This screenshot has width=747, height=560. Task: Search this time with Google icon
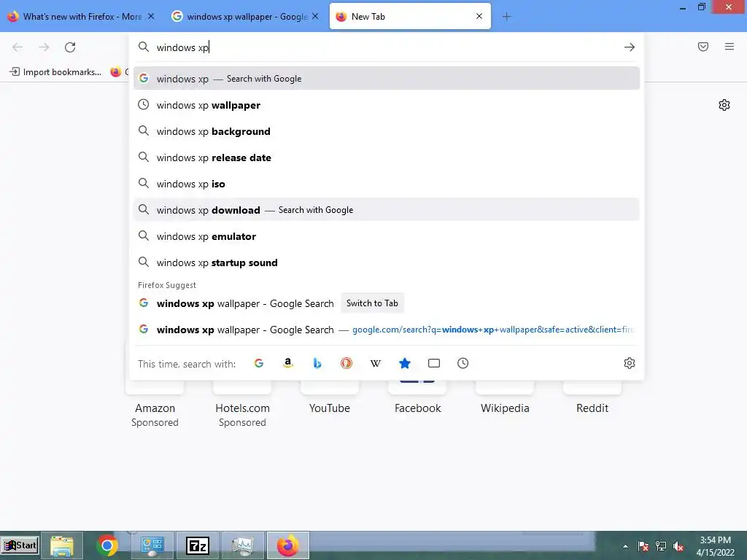click(259, 363)
